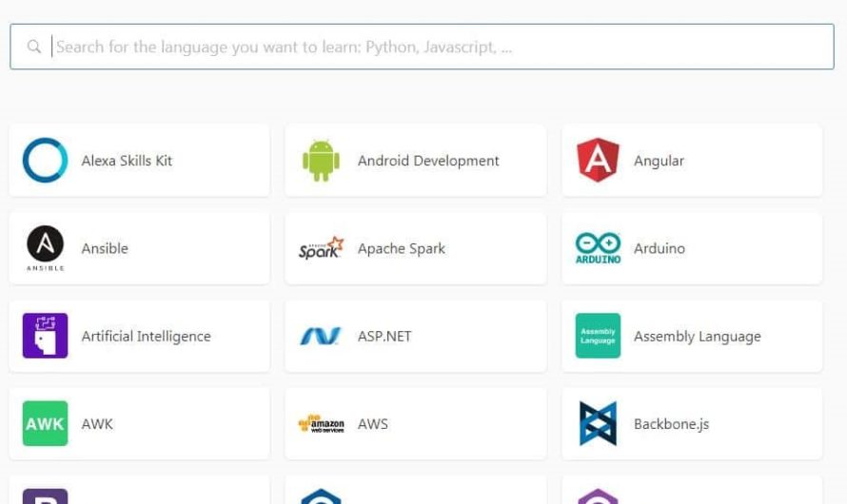The height and width of the screenshot is (504, 847).
Task: Click the green Android robot icon
Action: [321, 161]
